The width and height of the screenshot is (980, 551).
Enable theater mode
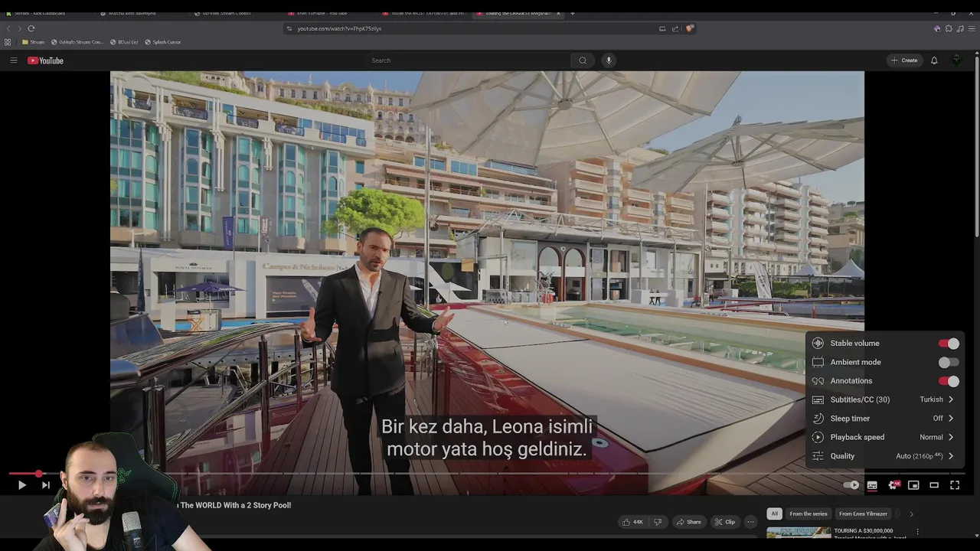pyautogui.click(x=934, y=485)
